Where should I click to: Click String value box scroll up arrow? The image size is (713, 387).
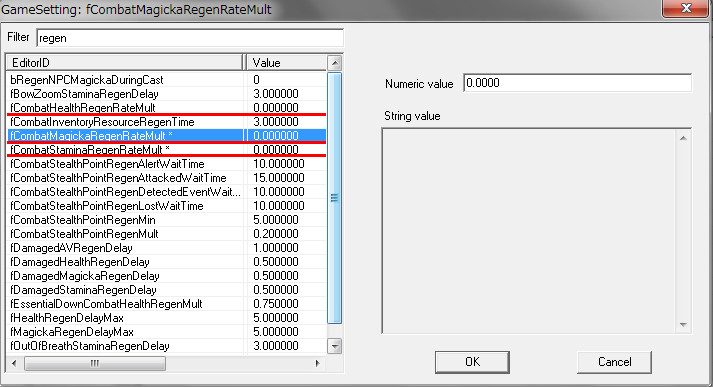tap(683, 138)
